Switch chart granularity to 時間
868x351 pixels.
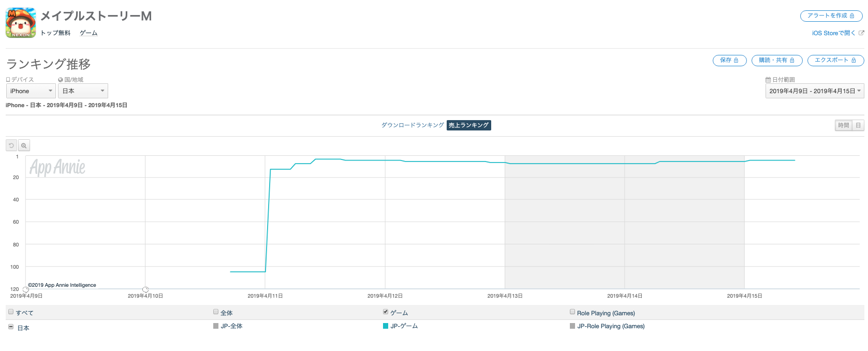844,125
